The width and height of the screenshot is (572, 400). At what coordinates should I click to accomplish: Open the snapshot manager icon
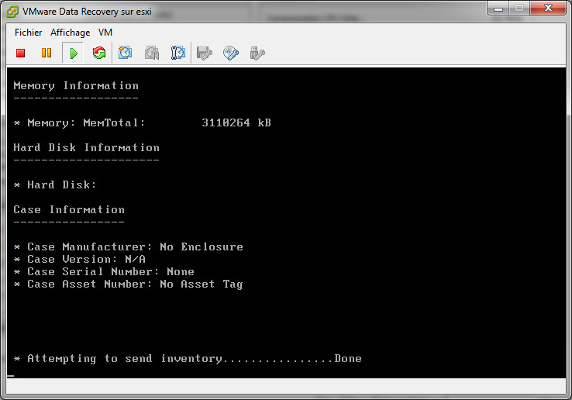click(x=178, y=53)
